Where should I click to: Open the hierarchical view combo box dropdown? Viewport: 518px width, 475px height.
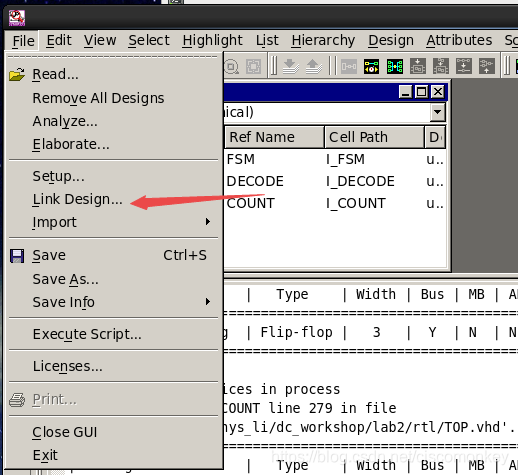point(437,112)
